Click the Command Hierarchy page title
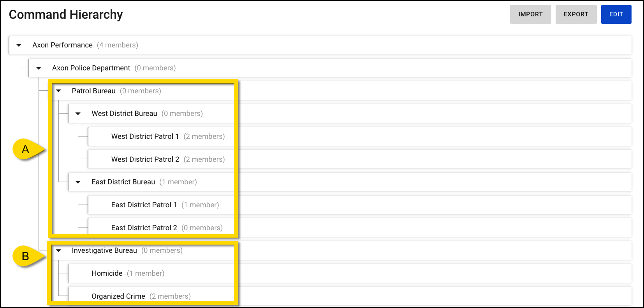Screen dimensions: 644x308 (65, 14)
